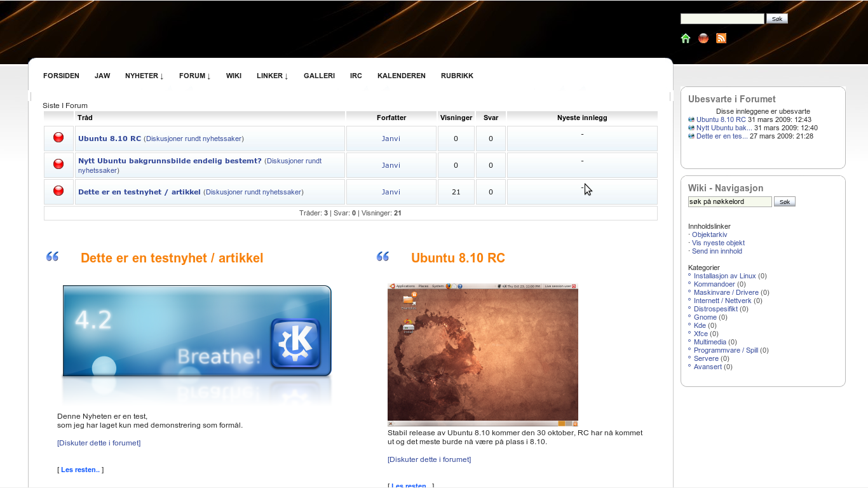Open author Janvi in the testnyhet row
Image resolution: width=868 pixels, height=488 pixels.
coord(391,192)
